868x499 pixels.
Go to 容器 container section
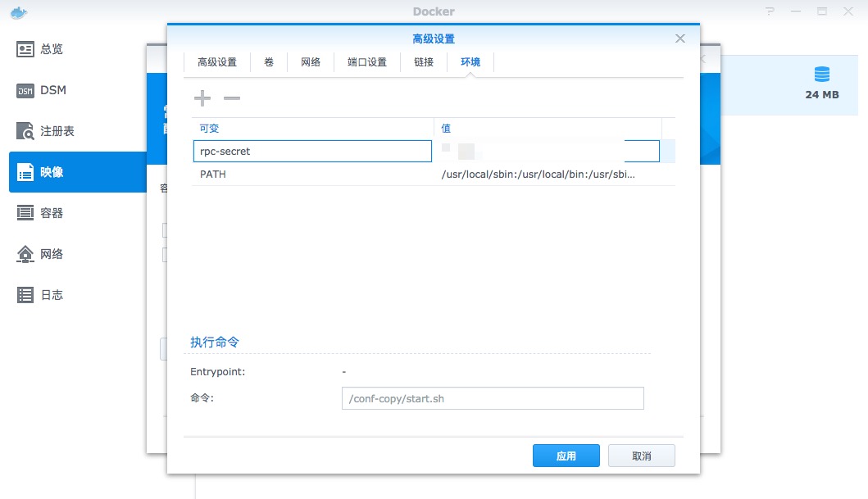(51, 213)
